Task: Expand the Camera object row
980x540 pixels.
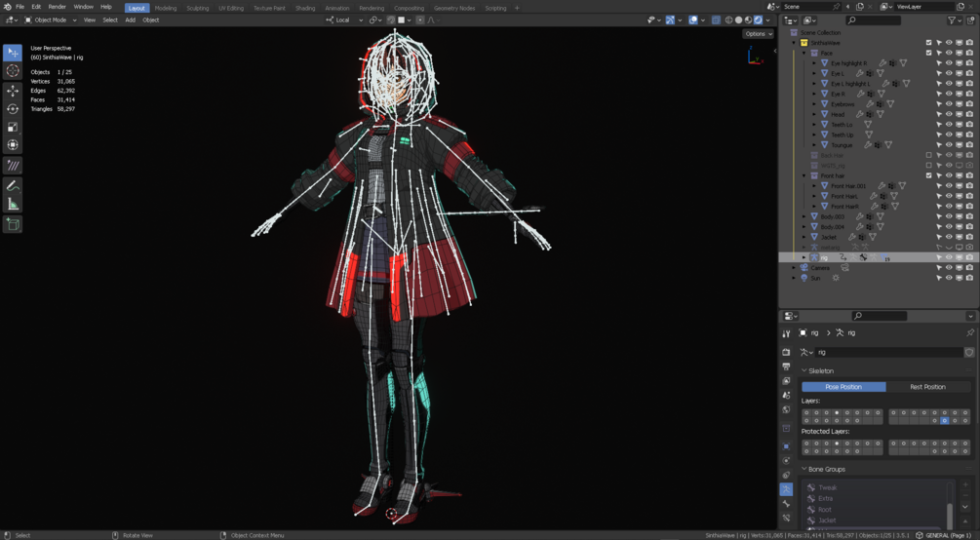Action: pos(795,267)
